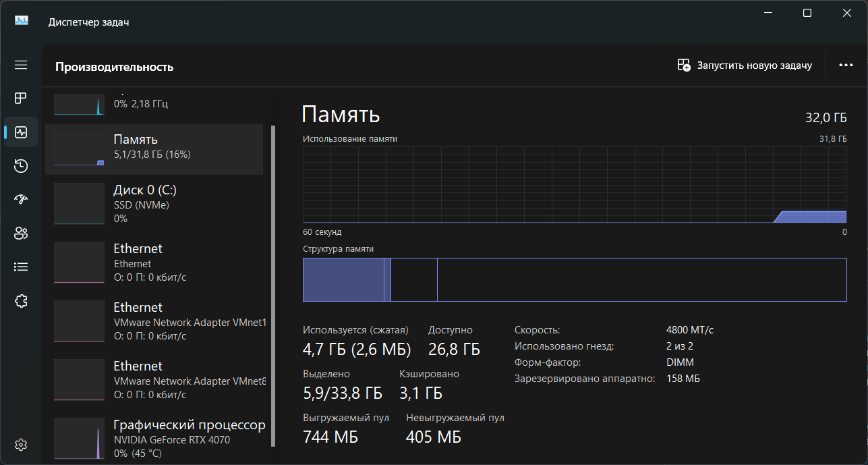Select Ethernet VMnet1 adapter entry
The width and height of the screenshot is (868, 465).
click(154, 321)
